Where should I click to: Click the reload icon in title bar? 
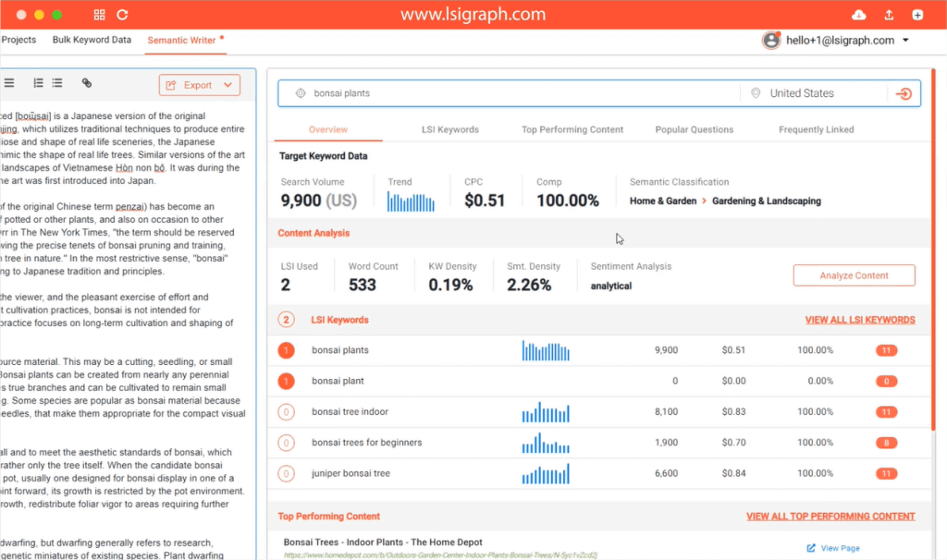click(122, 15)
